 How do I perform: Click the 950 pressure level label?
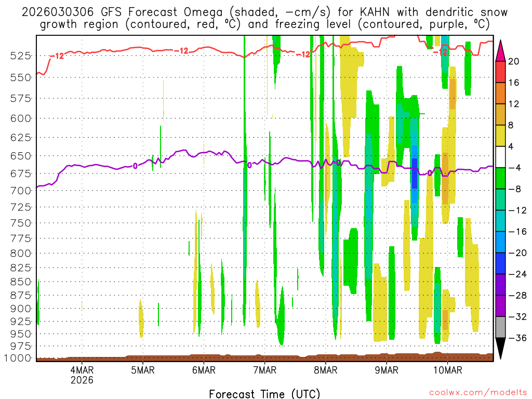pos(21,334)
